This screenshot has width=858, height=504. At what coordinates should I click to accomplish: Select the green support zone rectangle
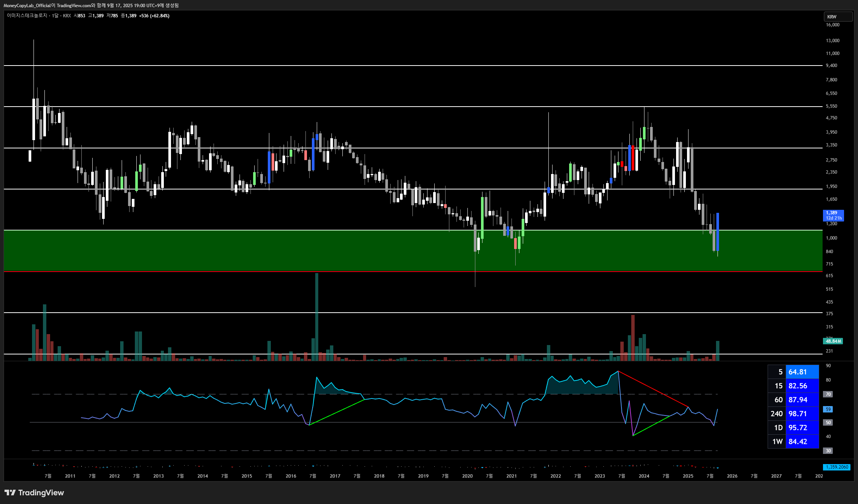point(413,251)
